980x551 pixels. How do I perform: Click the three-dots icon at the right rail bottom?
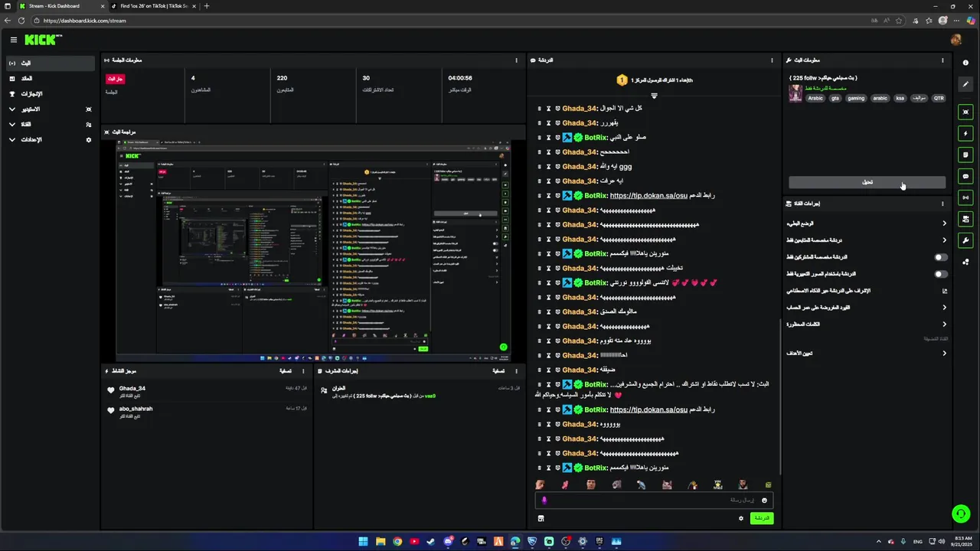click(965, 262)
